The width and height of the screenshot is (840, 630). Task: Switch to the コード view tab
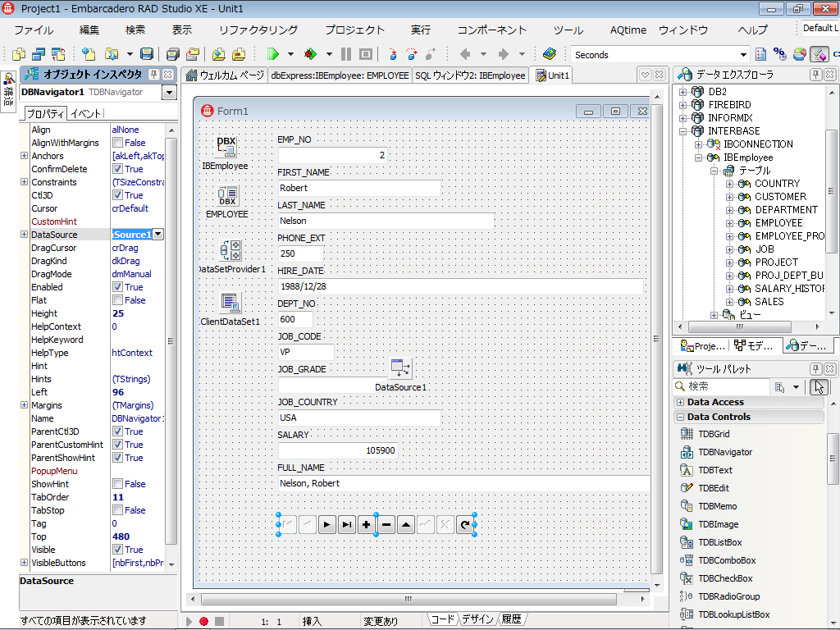442,619
